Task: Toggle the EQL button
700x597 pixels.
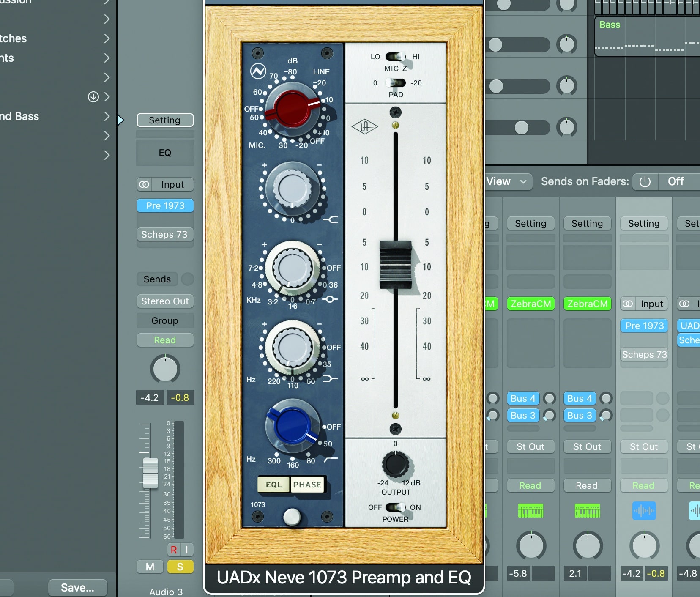Action: pyautogui.click(x=273, y=485)
